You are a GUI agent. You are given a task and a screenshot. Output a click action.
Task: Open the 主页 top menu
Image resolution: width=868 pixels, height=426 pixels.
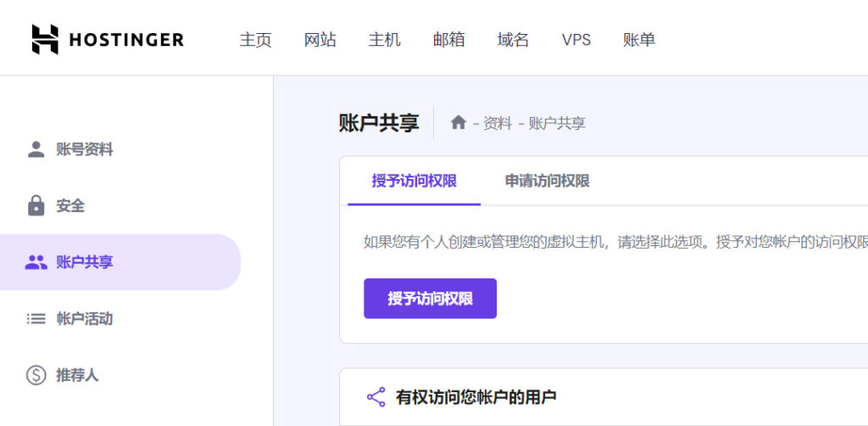[x=256, y=40]
